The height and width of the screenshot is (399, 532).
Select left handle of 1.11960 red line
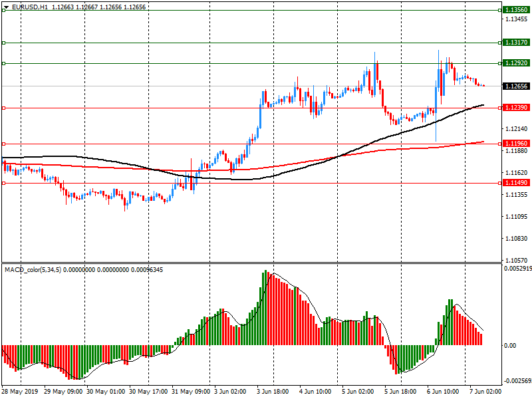point(4,144)
